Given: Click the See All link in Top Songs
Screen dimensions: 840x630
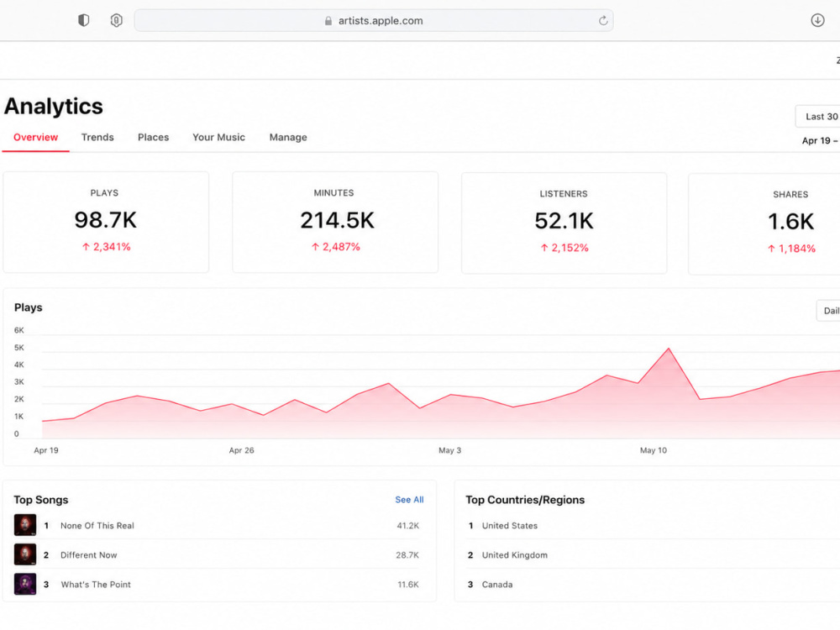Looking at the screenshot, I should click(x=409, y=499).
